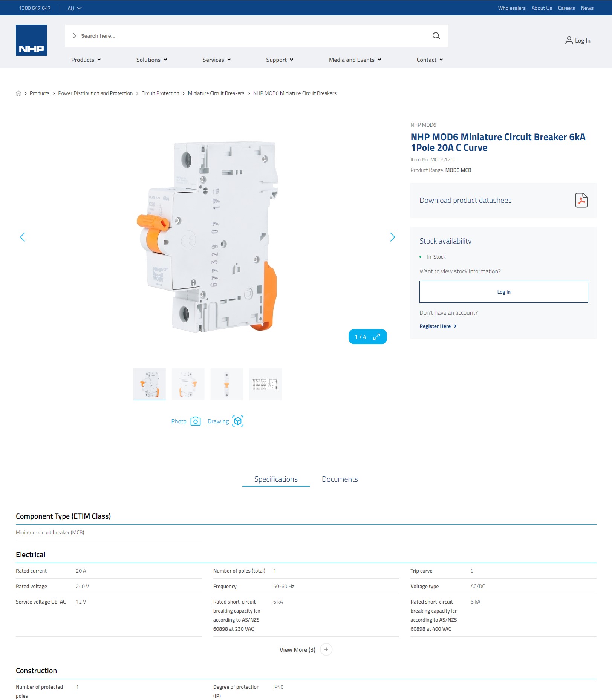Open Careers in top bar

coord(566,8)
